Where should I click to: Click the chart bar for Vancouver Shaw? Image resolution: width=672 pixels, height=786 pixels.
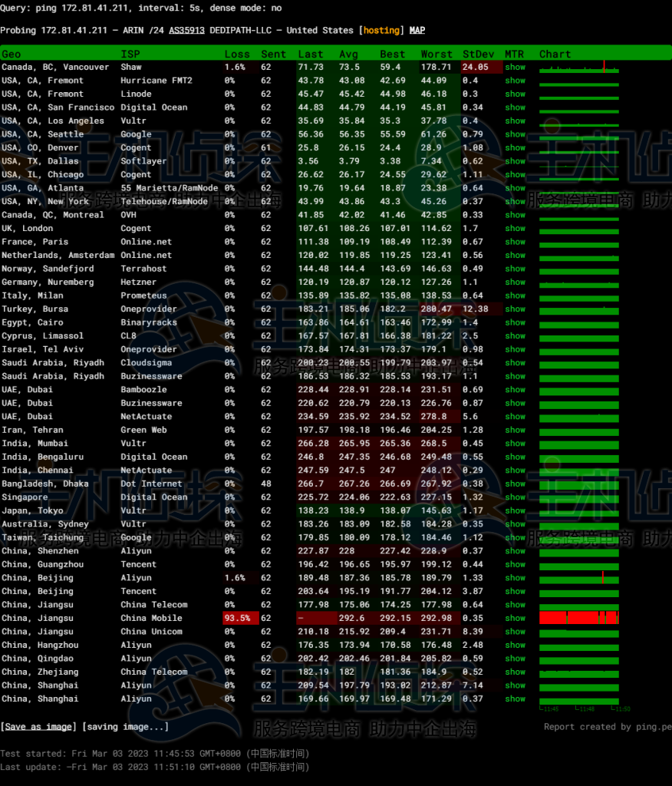(578, 68)
